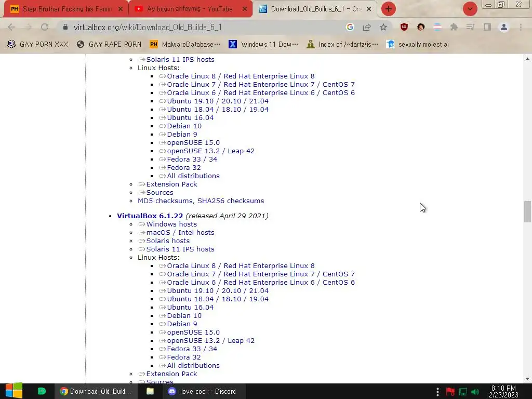532x399 pixels.
Task: Open the media control playlist icon
Action: [x=471, y=27]
